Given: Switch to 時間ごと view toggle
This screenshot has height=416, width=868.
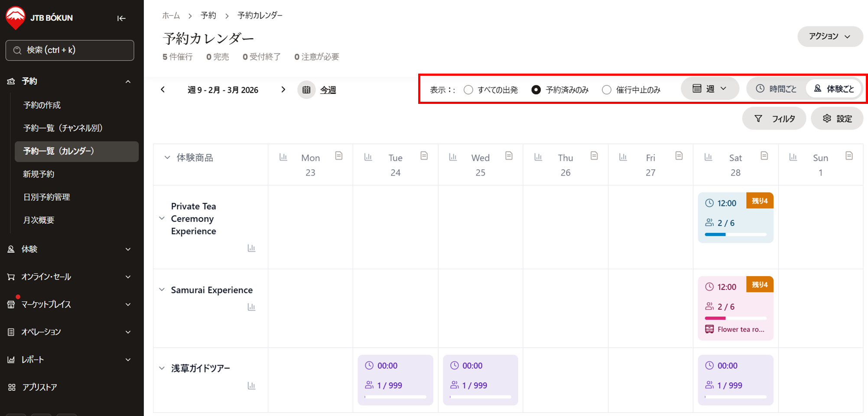Looking at the screenshot, I should 776,89.
